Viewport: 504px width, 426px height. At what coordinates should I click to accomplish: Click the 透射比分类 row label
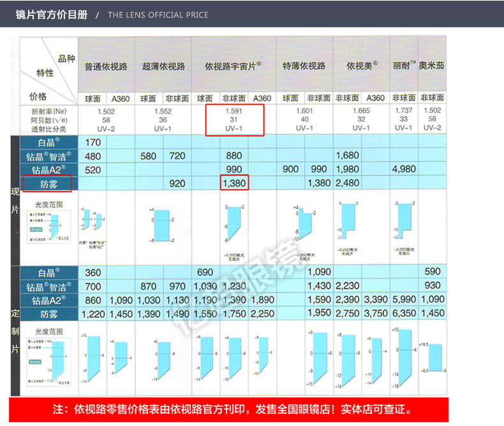coord(49,129)
